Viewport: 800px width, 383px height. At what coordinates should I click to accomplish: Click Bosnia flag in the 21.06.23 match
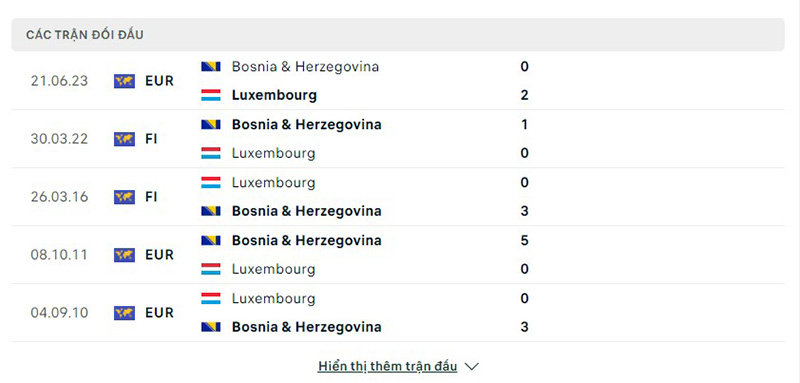click(211, 67)
